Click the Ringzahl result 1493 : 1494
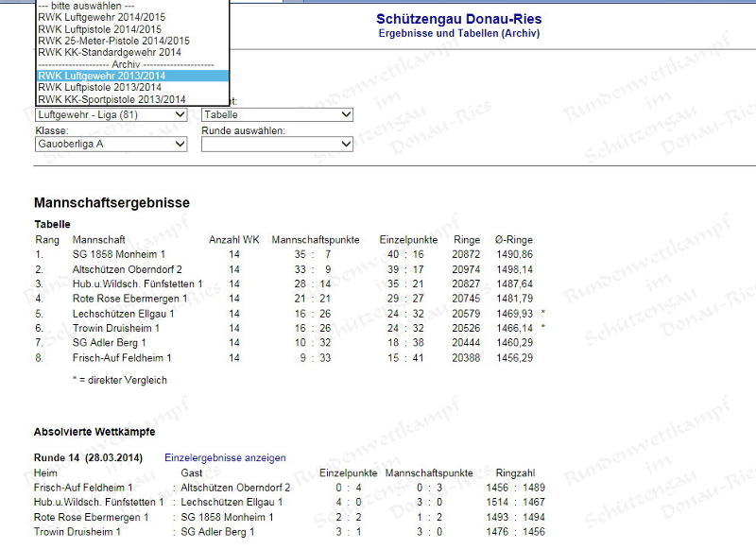Screen dimensions: 756x549 [x=515, y=517]
